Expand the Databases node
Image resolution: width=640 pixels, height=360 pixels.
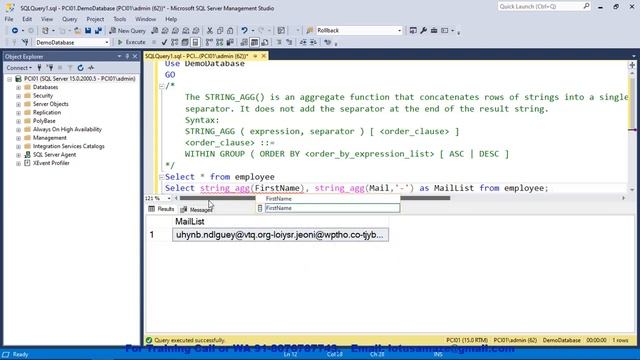[18, 87]
